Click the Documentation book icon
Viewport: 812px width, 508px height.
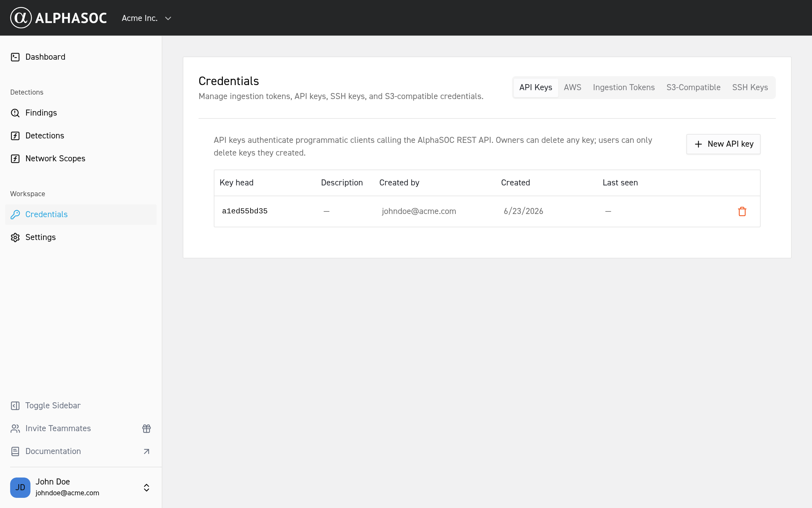[x=15, y=451]
